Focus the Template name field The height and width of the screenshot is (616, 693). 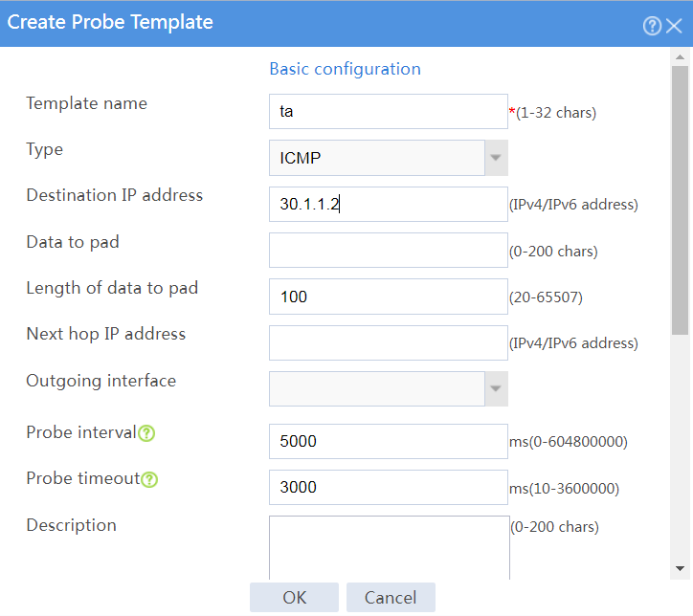389,112
